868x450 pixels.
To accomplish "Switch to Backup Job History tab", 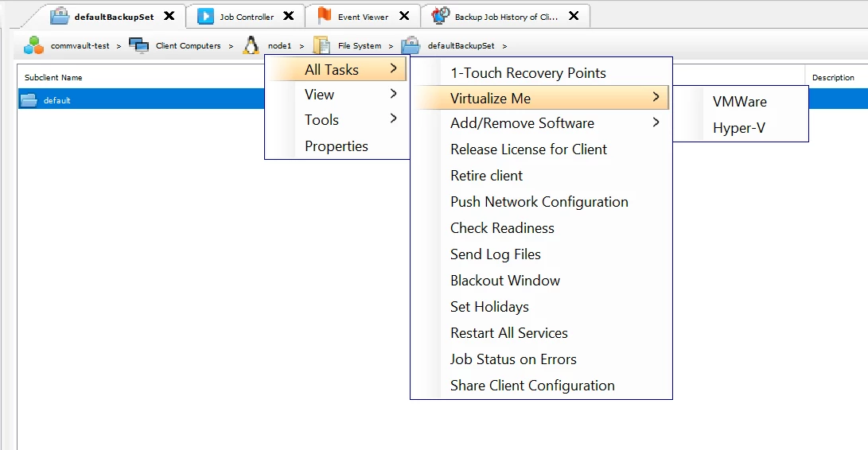I will tap(506, 17).
